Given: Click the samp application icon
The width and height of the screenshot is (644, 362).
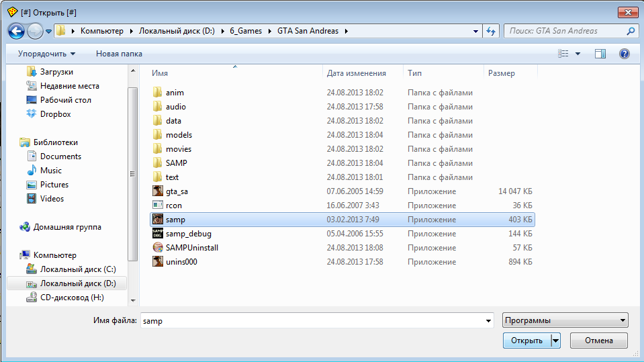Looking at the screenshot, I should tap(157, 220).
